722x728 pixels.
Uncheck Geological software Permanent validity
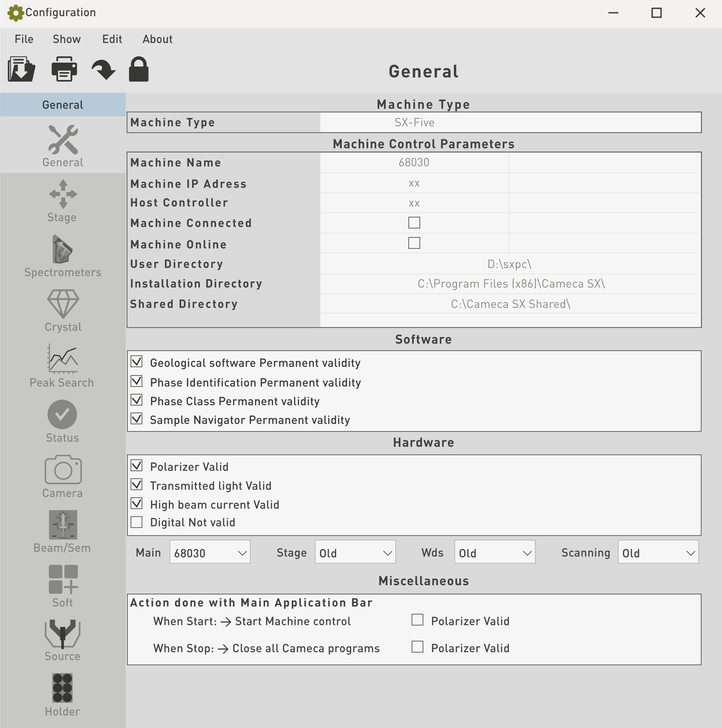137,362
